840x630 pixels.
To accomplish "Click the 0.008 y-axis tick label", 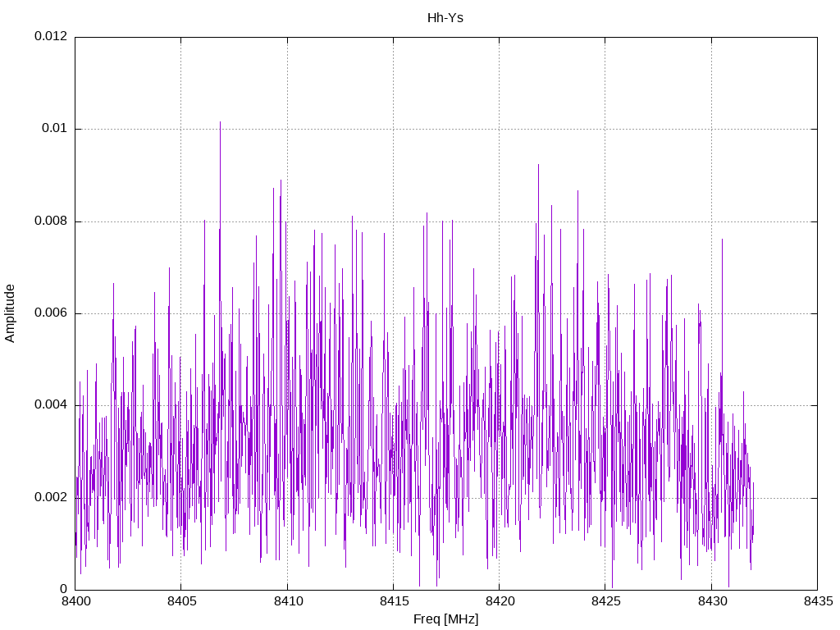I will pos(51,221).
